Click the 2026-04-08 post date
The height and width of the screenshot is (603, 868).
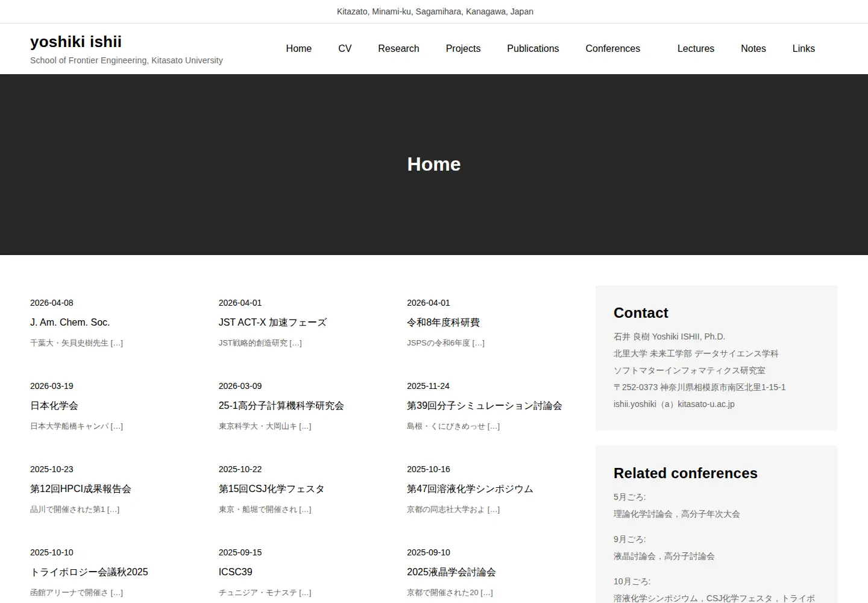tap(52, 303)
